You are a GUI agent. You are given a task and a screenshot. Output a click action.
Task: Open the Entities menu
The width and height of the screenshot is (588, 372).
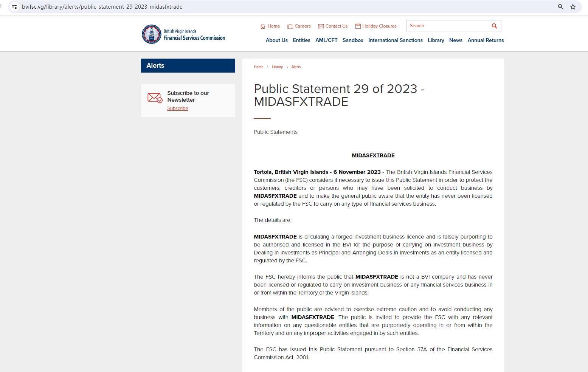click(301, 40)
